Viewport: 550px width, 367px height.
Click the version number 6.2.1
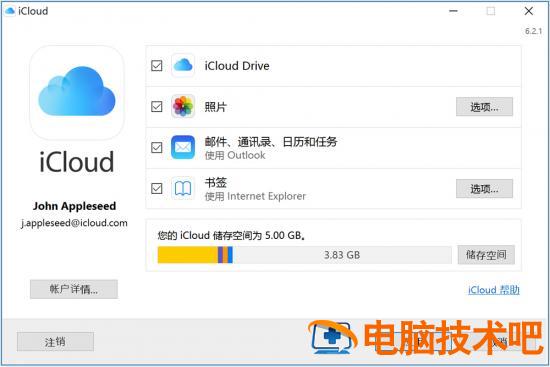click(533, 31)
